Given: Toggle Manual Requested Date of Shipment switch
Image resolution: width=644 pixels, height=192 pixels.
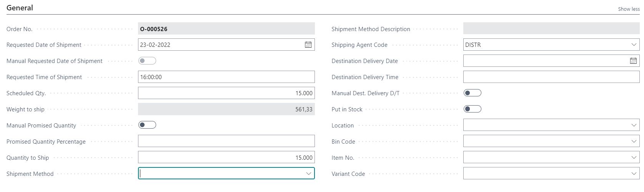Looking at the screenshot, I should (x=147, y=61).
